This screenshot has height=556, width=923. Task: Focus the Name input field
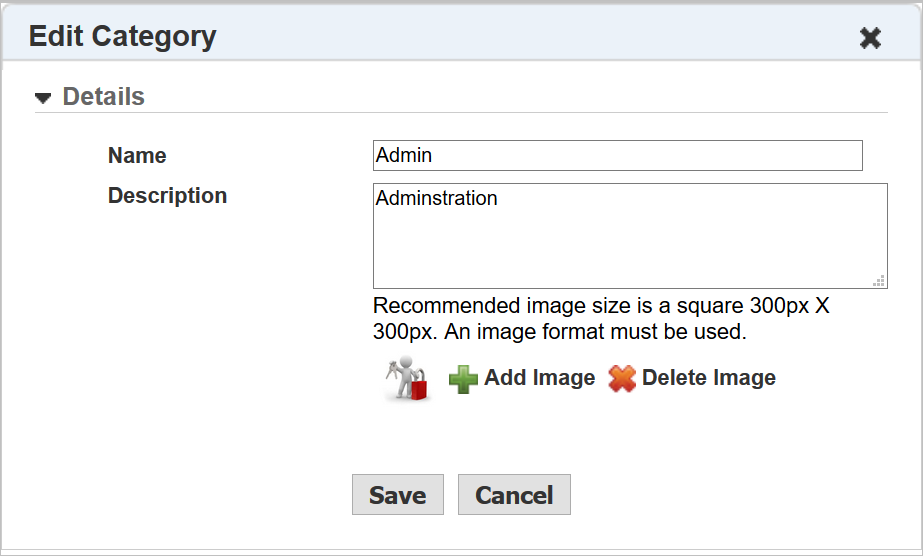coord(617,155)
